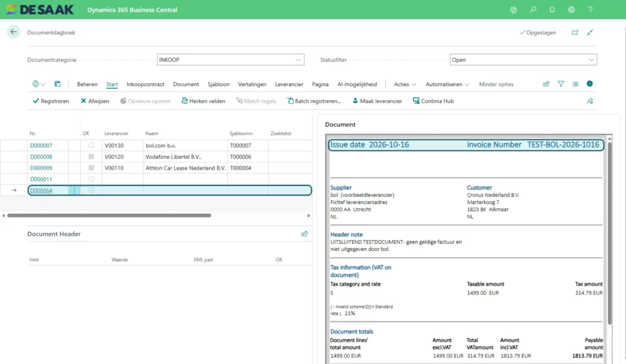Open the Leverancier tab
The width and height of the screenshot is (626, 364).
point(289,84)
